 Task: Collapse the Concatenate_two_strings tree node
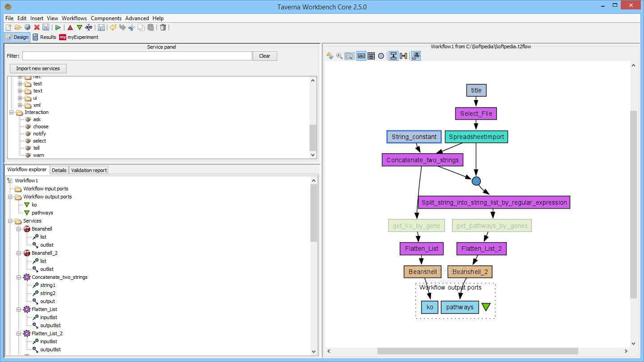[x=19, y=277]
